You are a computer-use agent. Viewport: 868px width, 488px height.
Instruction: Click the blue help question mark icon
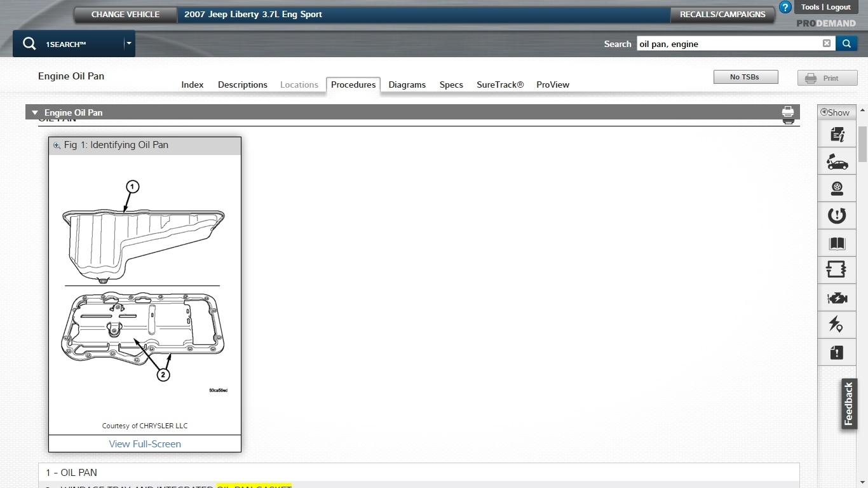click(785, 8)
